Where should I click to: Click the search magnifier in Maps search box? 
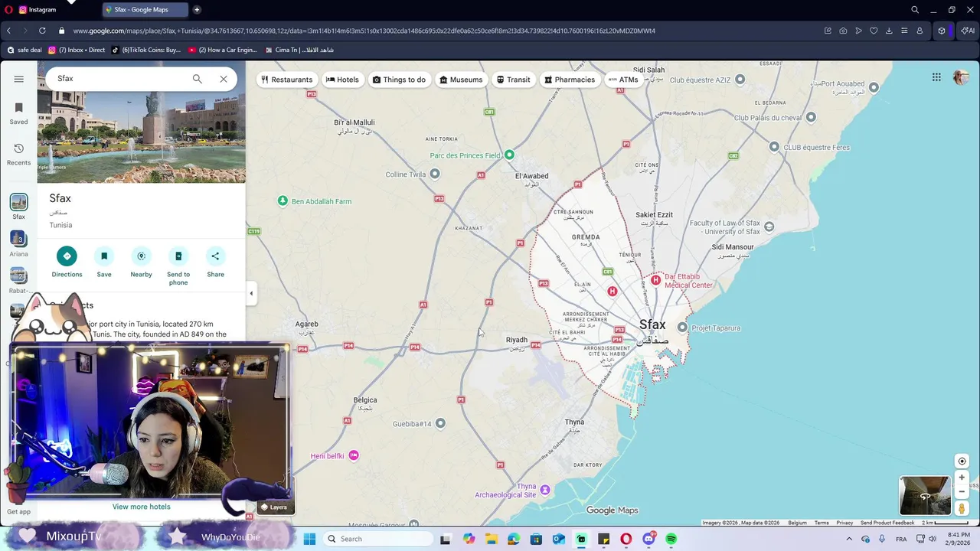point(198,79)
